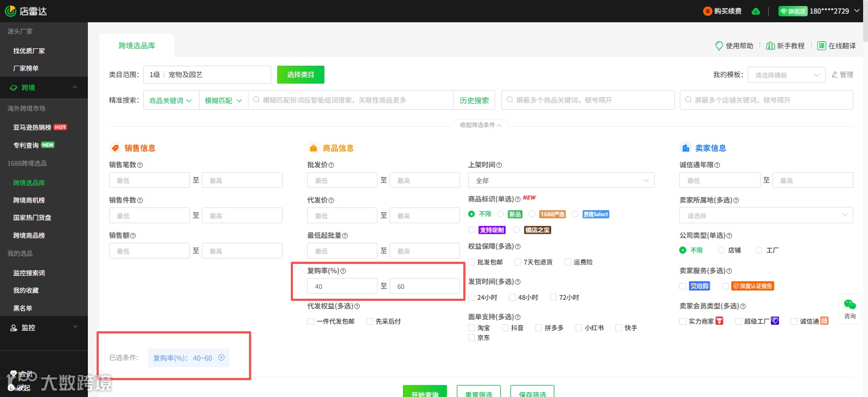Check the 批发包邮 checkbox
Viewport: 868px width, 397px height.
(471, 262)
